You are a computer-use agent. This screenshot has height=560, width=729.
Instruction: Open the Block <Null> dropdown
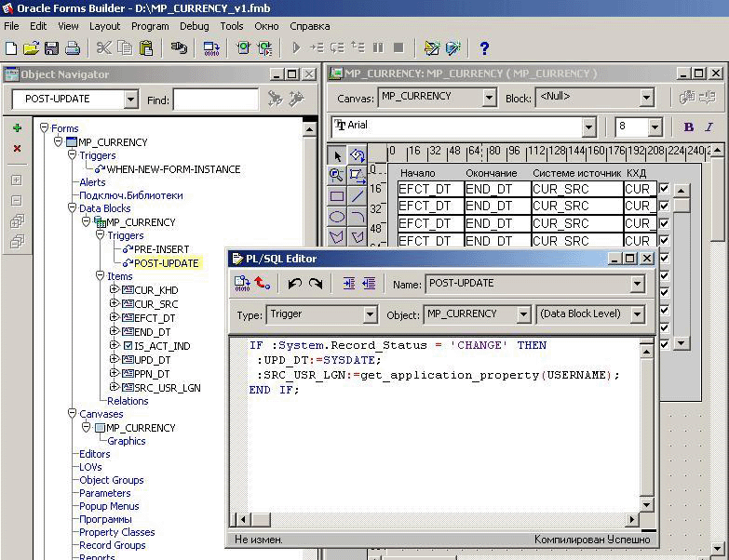[646, 98]
